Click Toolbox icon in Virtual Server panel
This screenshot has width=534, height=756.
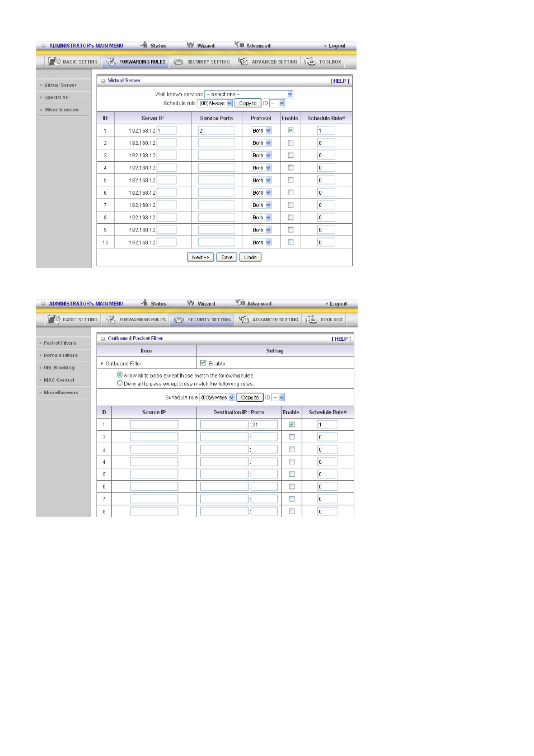pyautogui.click(x=310, y=62)
